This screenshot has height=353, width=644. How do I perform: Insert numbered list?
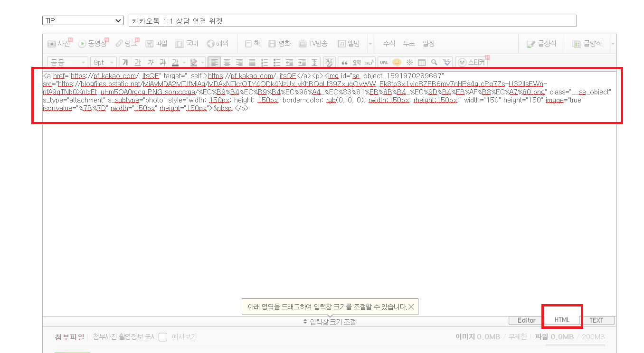[265, 62]
